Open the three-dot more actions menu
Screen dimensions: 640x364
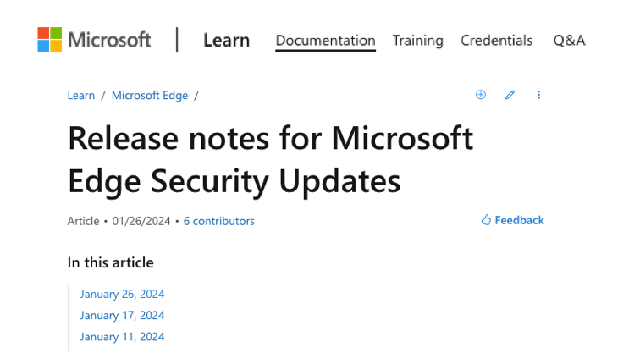pyautogui.click(x=539, y=95)
